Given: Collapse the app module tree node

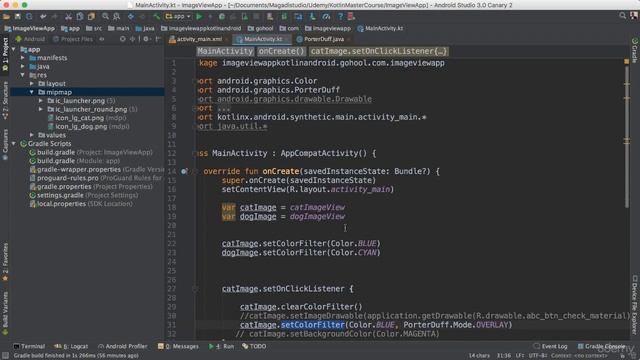Looking at the screenshot, I should (x=14, y=49).
